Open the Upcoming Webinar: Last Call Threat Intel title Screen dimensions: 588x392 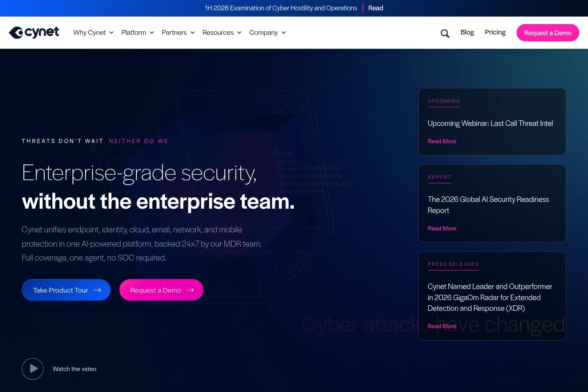coord(490,123)
